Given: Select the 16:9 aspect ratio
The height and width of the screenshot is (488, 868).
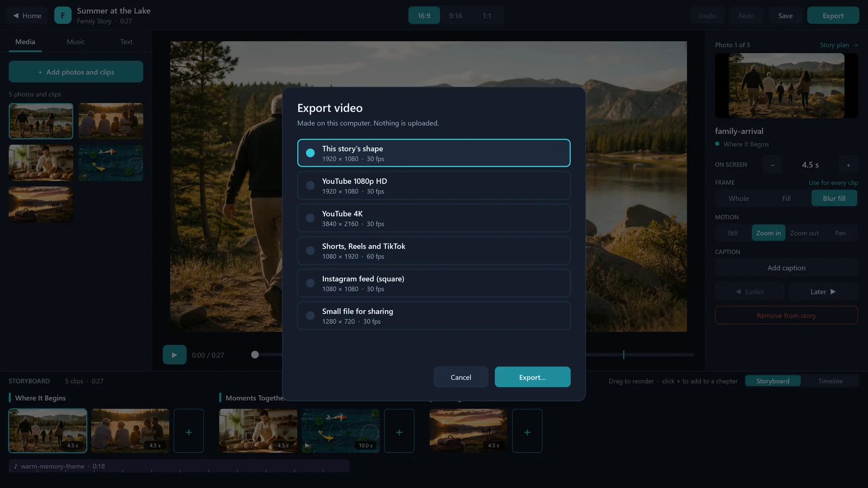Looking at the screenshot, I should pyautogui.click(x=424, y=16).
